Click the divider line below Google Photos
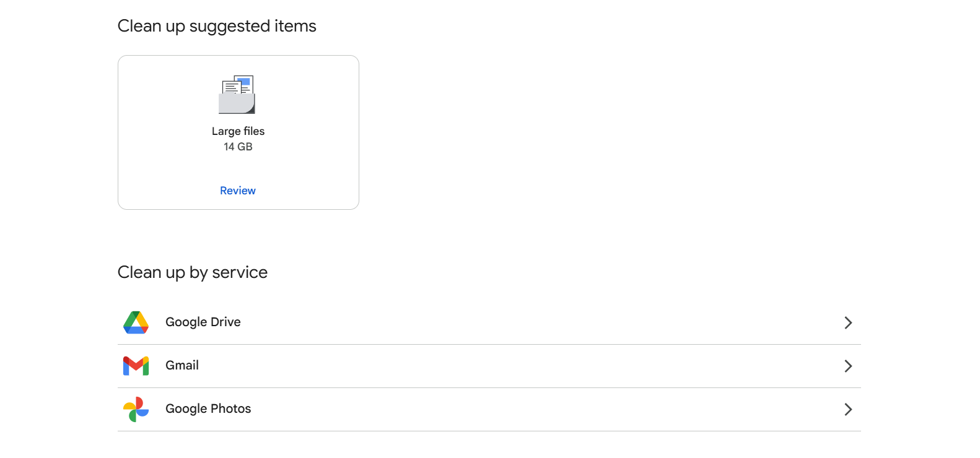Viewport: 980px width, 458px height. pos(489,431)
